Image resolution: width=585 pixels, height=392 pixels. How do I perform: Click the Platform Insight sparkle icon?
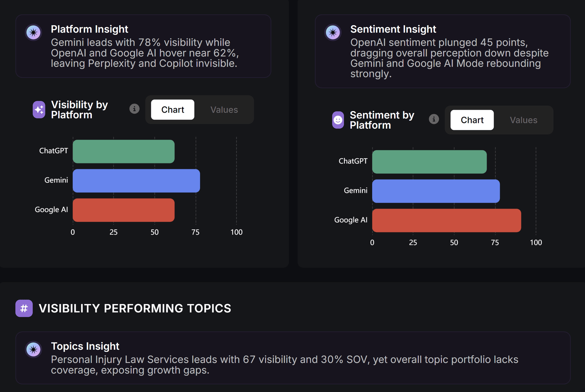33,33
